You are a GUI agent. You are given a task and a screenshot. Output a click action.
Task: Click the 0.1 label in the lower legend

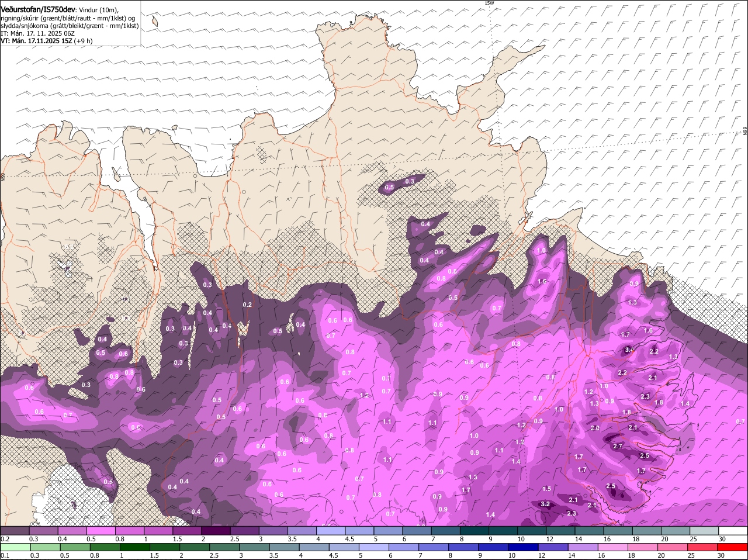tap(5, 555)
